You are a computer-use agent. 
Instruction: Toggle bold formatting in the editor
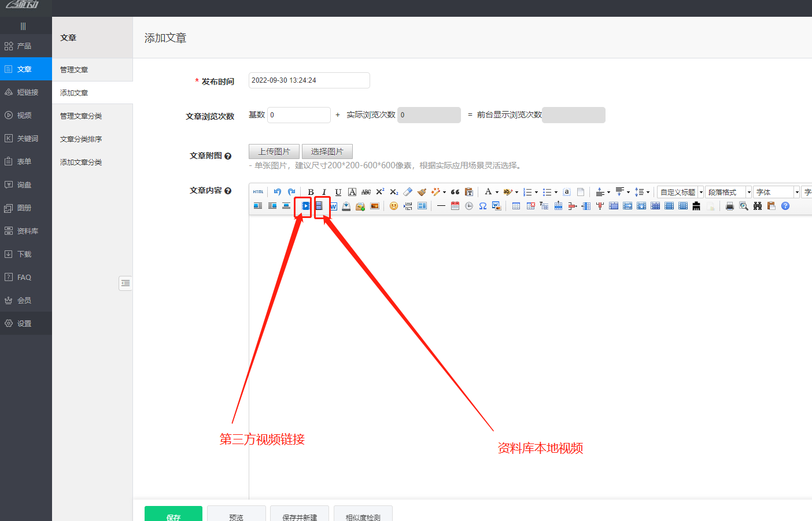click(x=311, y=191)
